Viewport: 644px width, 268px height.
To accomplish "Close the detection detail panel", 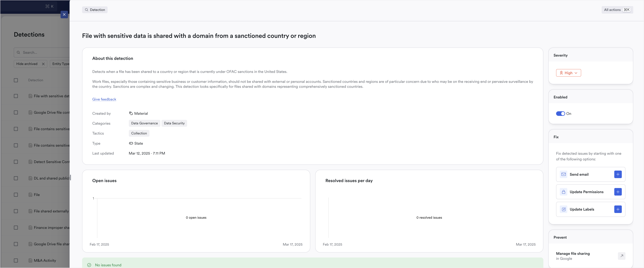I will click(64, 14).
